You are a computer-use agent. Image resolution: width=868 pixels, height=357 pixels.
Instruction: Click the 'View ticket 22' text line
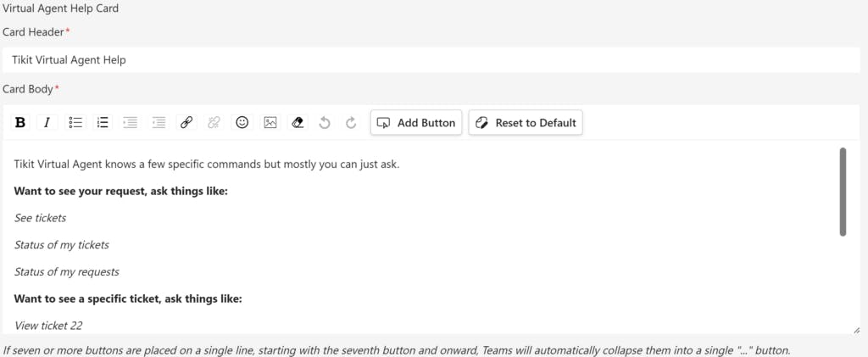(x=48, y=325)
